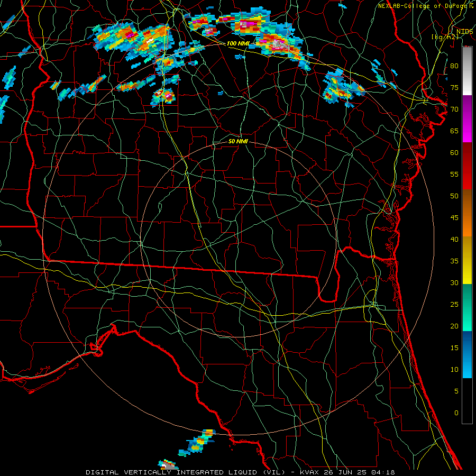This screenshot has width=476, height=476.
Task: Click the scale value 0
Action: click(456, 413)
